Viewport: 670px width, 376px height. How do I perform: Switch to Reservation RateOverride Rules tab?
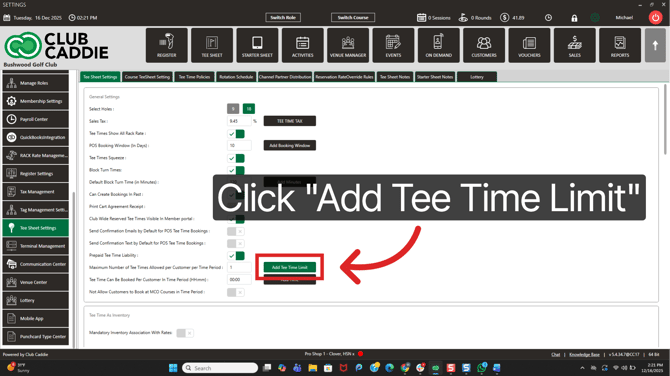tap(344, 77)
